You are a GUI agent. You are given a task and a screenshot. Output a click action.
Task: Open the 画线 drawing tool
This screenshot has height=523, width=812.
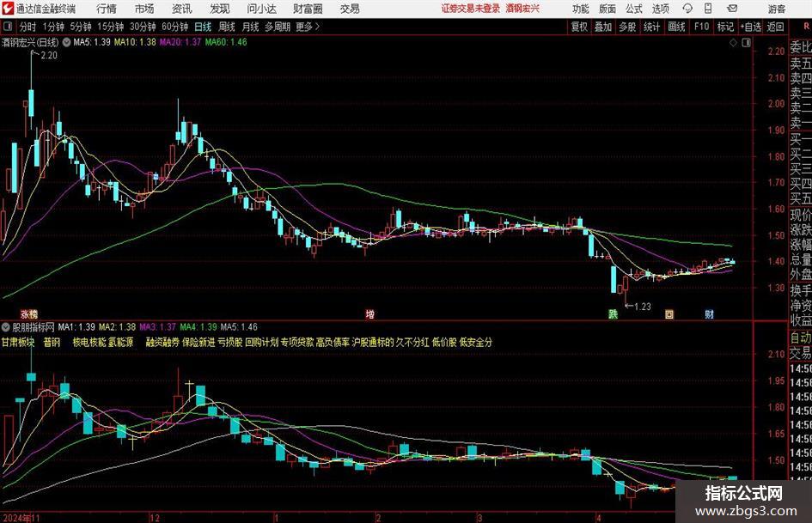click(x=676, y=27)
